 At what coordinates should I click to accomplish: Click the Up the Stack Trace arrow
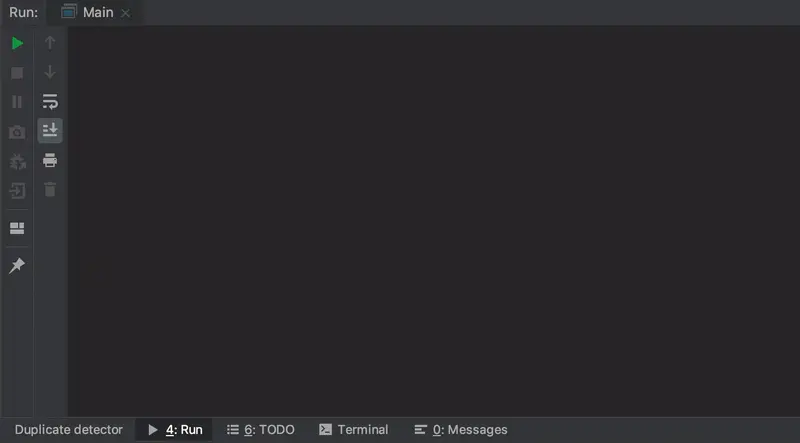(50, 43)
